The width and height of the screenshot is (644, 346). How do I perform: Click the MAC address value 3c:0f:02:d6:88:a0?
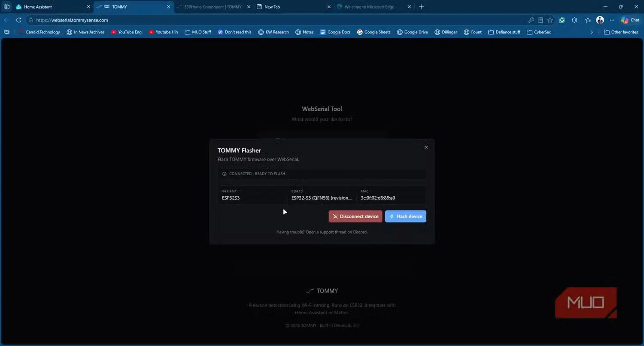[x=378, y=198]
